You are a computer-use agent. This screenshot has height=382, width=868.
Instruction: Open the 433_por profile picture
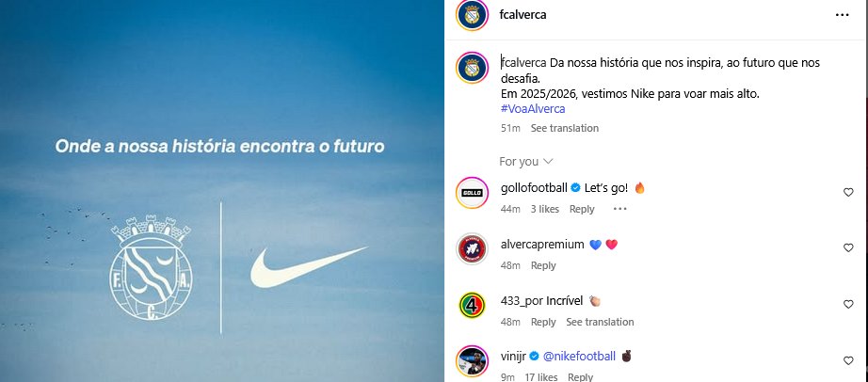pyautogui.click(x=472, y=305)
